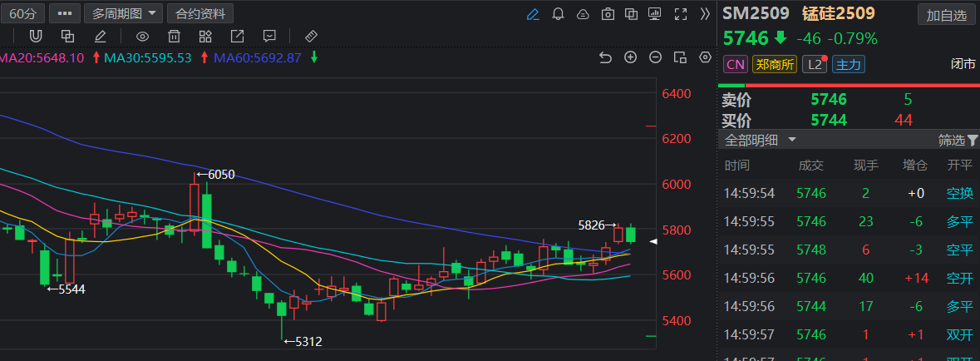This screenshot has height=361, width=980.
Task: Click the 增仓 column header
Action: 915,166
